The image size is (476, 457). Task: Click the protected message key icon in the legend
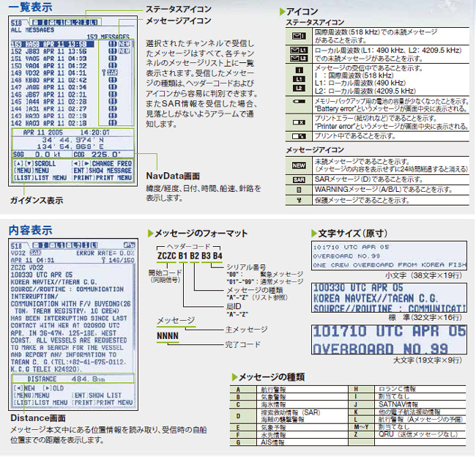tap(299, 200)
